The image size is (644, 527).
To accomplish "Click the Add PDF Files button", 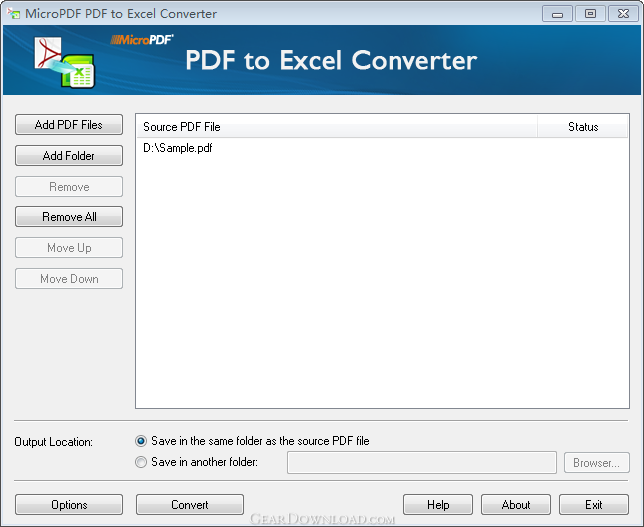I will [x=69, y=124].
